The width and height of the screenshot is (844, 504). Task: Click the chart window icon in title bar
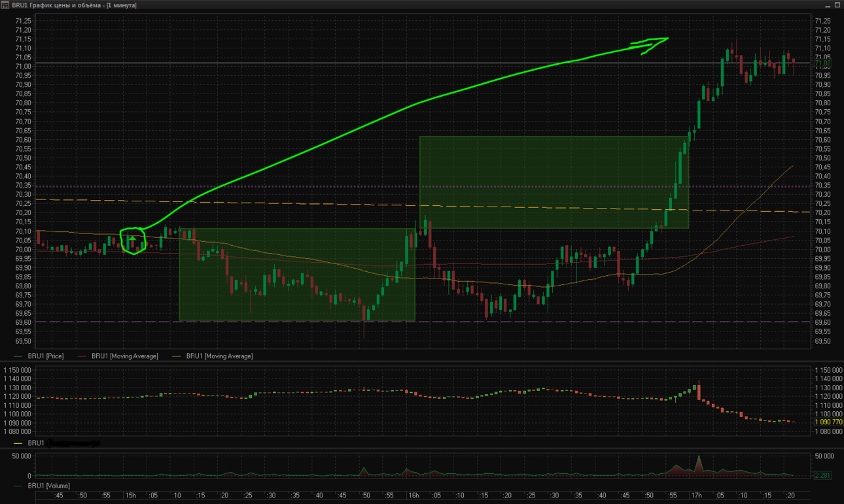click(5, 5)
